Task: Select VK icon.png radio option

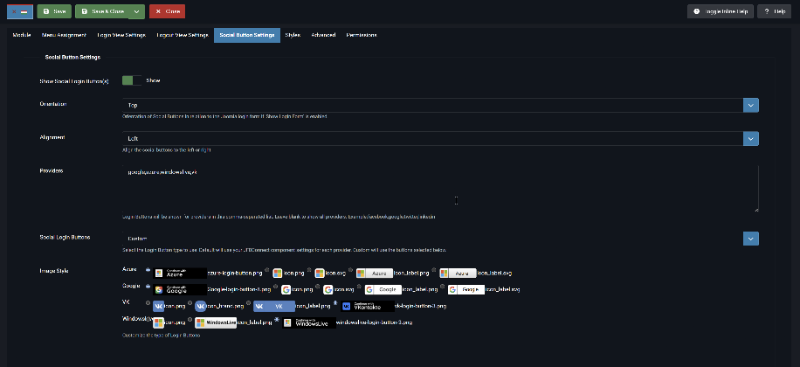Action: (x=148, y=303)
